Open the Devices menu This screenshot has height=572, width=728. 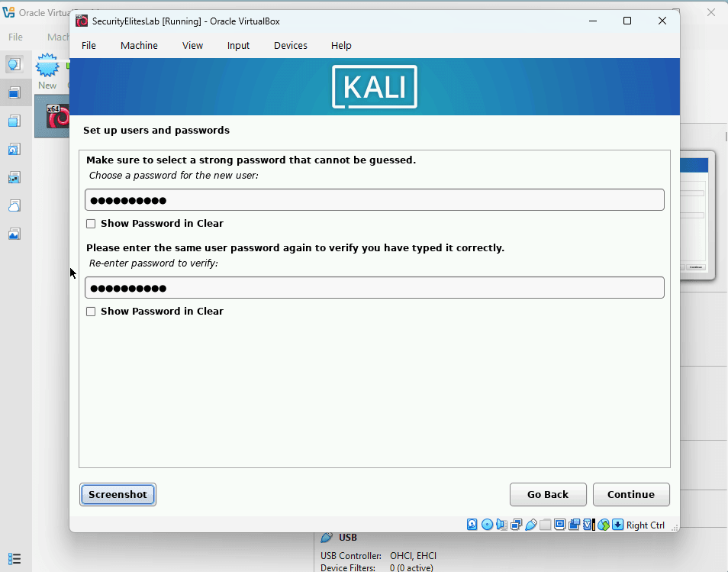290,45
